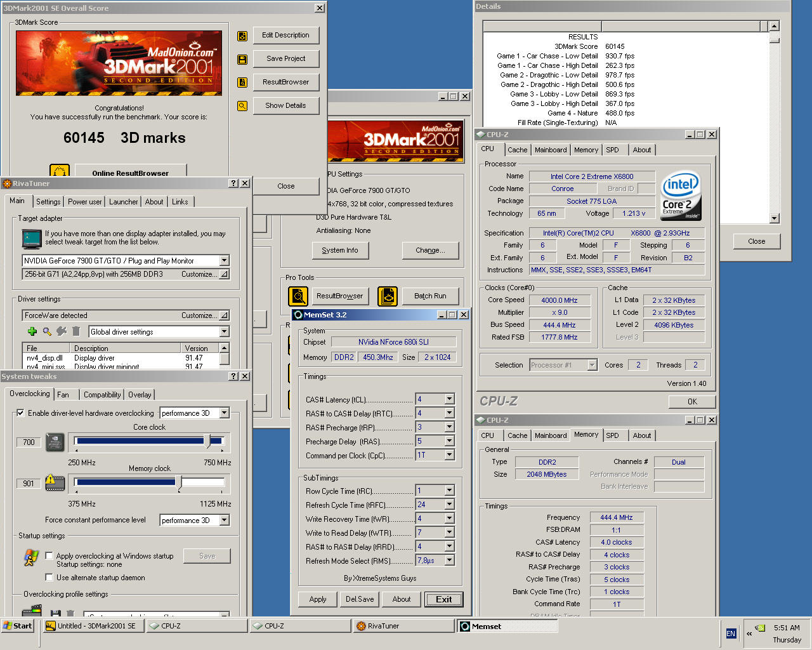
Task: Open the NVIDIA GeForce 7900 GT/GTO adapter dropdown
Action: pyautogui.click(x=224, y=261)
